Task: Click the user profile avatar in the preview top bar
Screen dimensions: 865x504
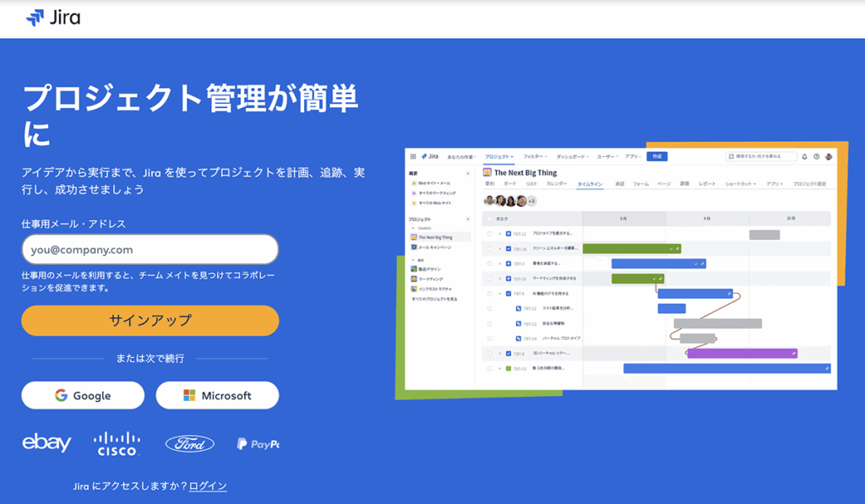Action: (829, 156)
